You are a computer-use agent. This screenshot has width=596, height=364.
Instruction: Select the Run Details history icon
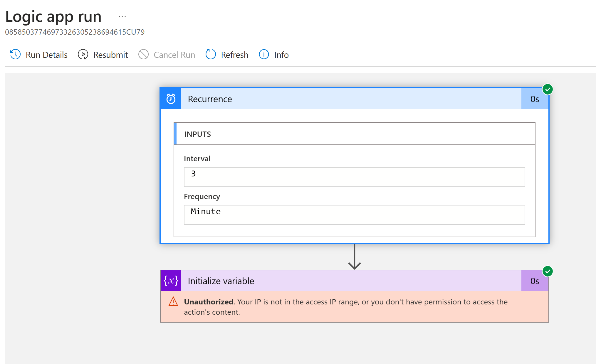[x=15, y=55]
